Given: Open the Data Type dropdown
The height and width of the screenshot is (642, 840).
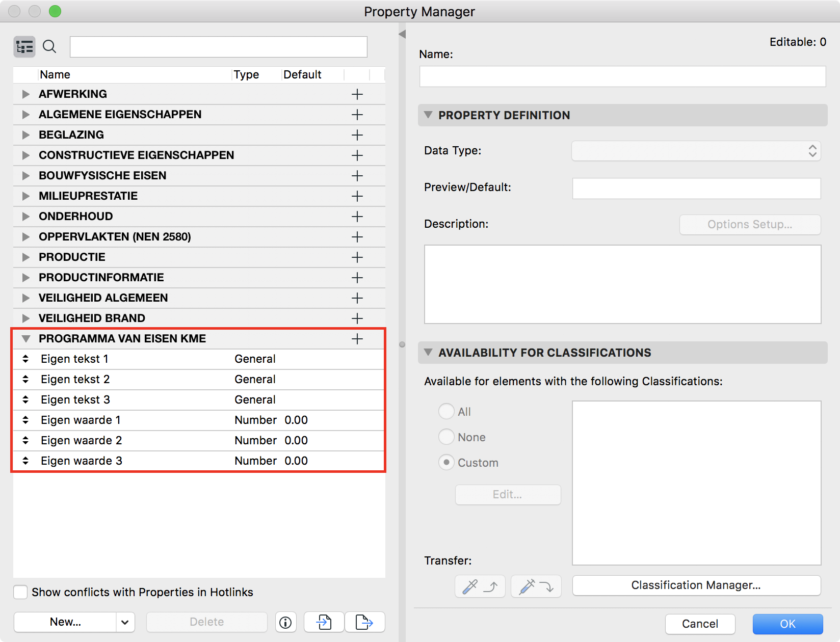Looking at the screenshot, I should (x=696, y=151).
